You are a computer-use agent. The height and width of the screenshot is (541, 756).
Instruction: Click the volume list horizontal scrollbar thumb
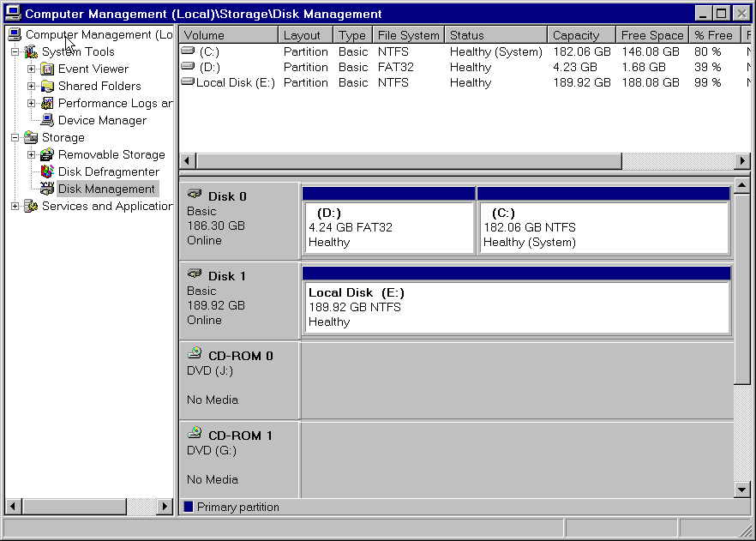[x=409, y=161]
